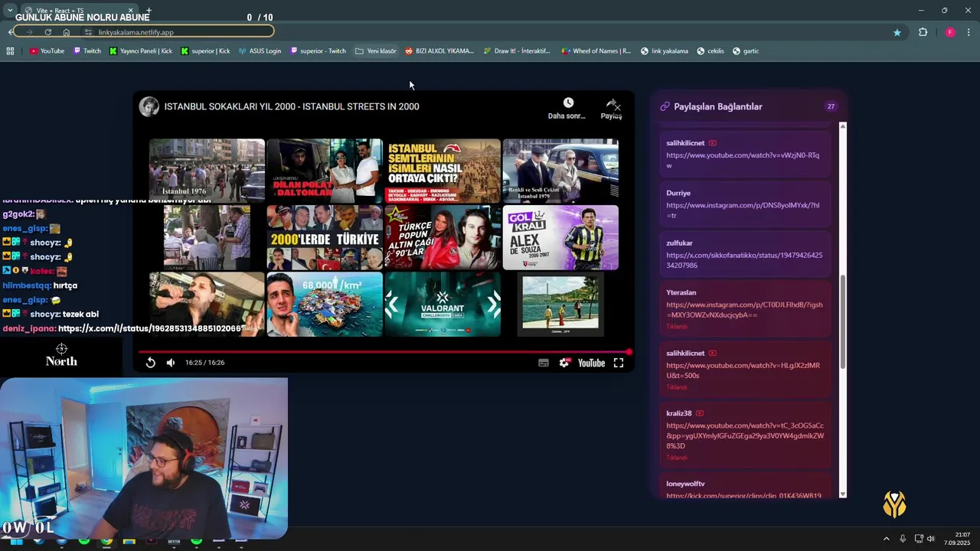Open the taskbar microphone icon

click(903, 539)
